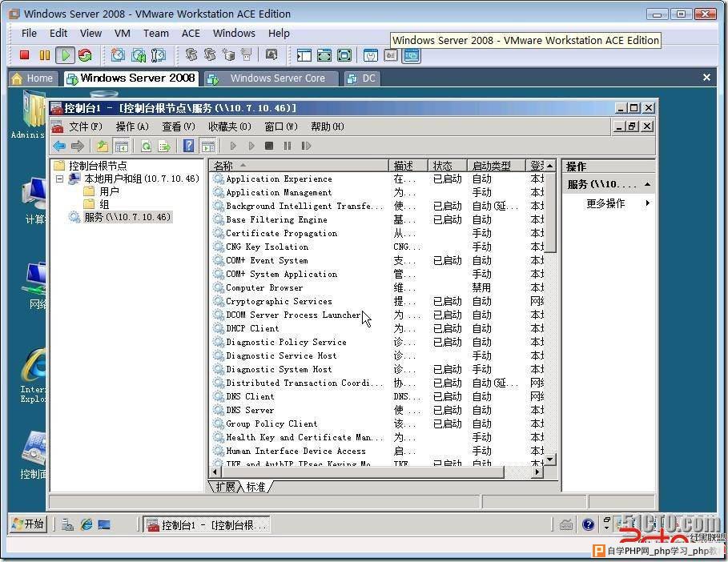
Task: Click the show/hide console tree icon
Action: 121,147
